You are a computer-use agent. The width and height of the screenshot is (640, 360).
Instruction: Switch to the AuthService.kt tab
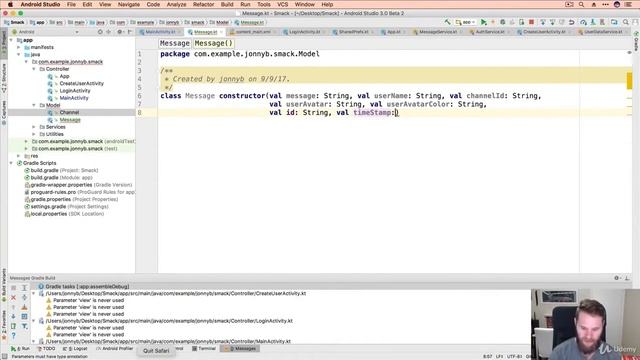[489, 32]
